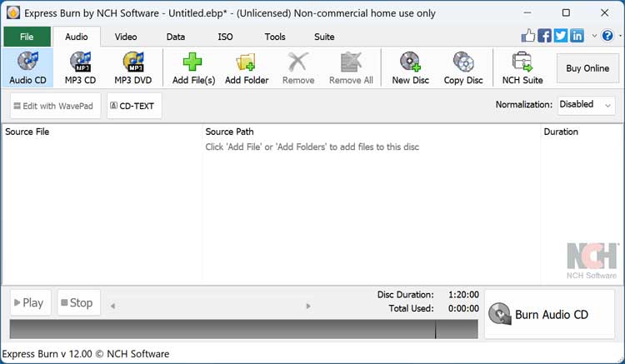The height and width of the screenshot is (364, 625).
Task: Open the NCH Suite toolbox
Action: [522, 67]
